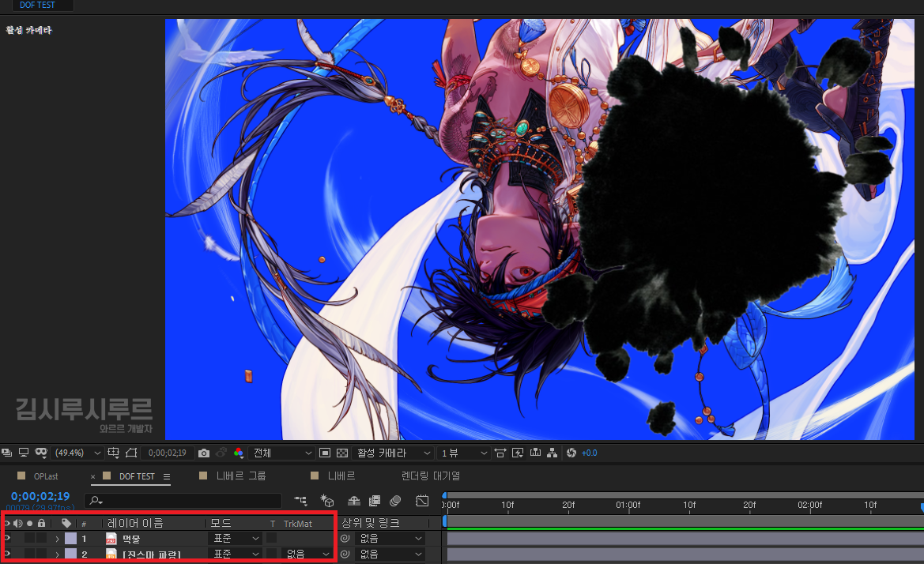Toggle the hide shy layers icon
The height and width of the screenshot is (564, 924).
tap(353, 501)
